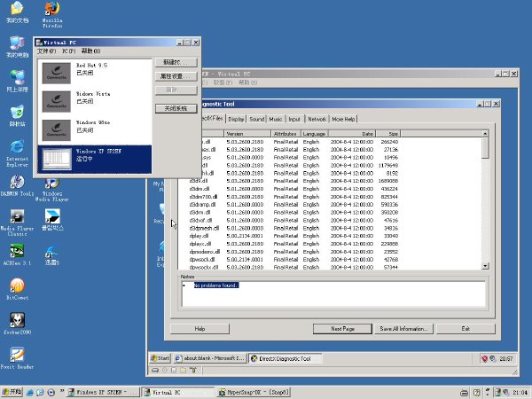This screenshot has width=532, height=399.
Task: Click the Internet Explorer quick launch icon
Action: [x=30, y=393]
